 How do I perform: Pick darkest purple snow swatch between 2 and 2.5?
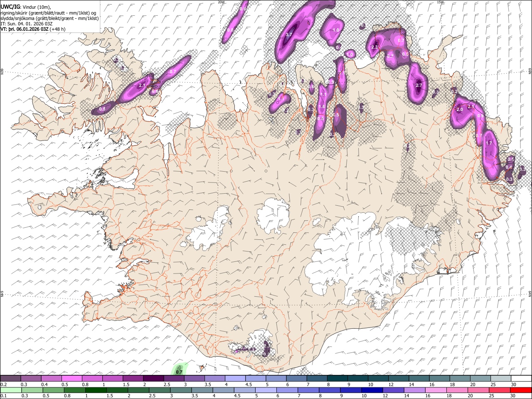153,378
